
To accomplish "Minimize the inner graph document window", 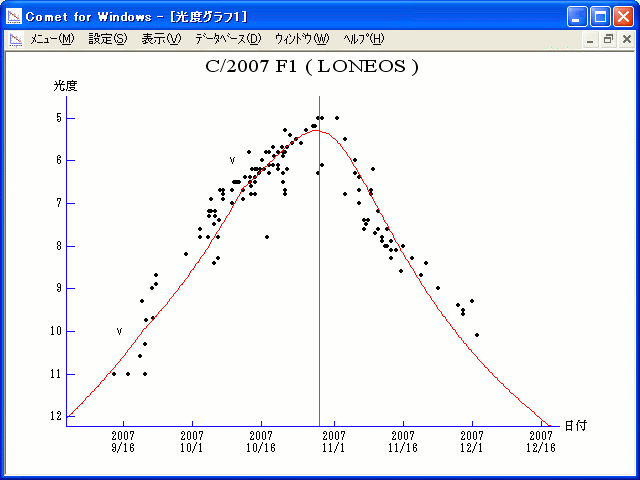I will click(590, 40).
